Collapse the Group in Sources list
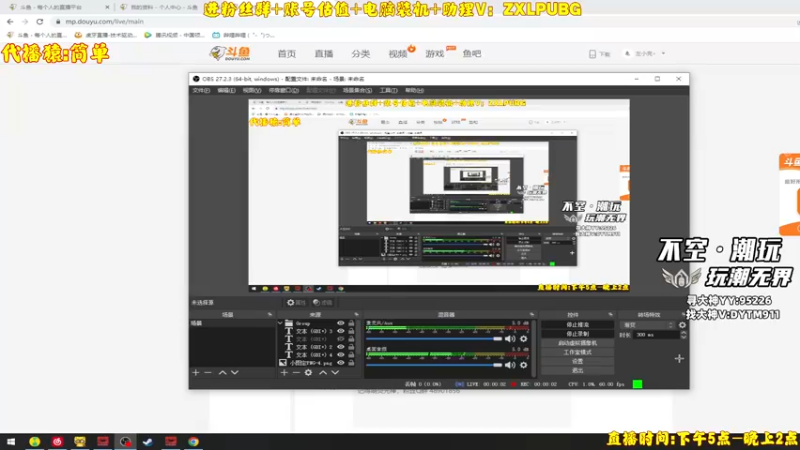The height and width of the screenshot is (450, 800). tap(280, 323)
